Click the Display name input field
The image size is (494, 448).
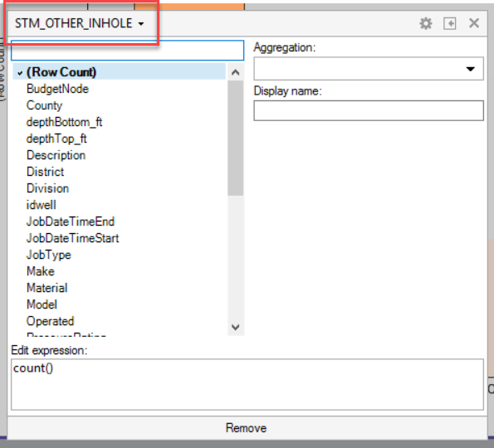pyautogui.click(x=369, y=110)
